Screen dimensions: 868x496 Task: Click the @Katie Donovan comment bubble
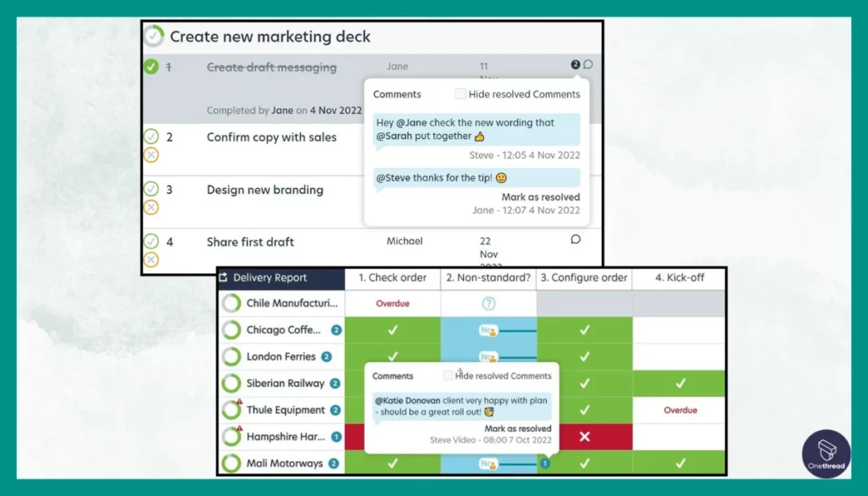[462, 406]
